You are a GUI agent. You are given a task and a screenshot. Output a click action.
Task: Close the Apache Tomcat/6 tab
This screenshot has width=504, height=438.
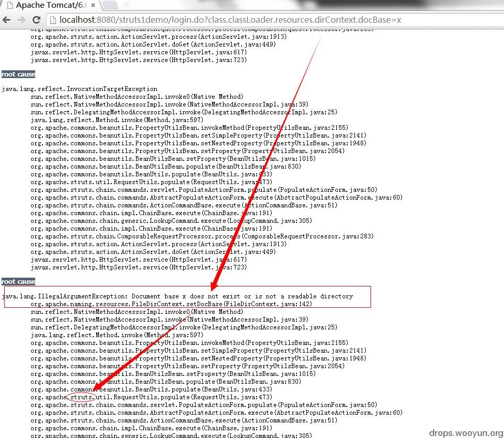(x=93, y=5)
